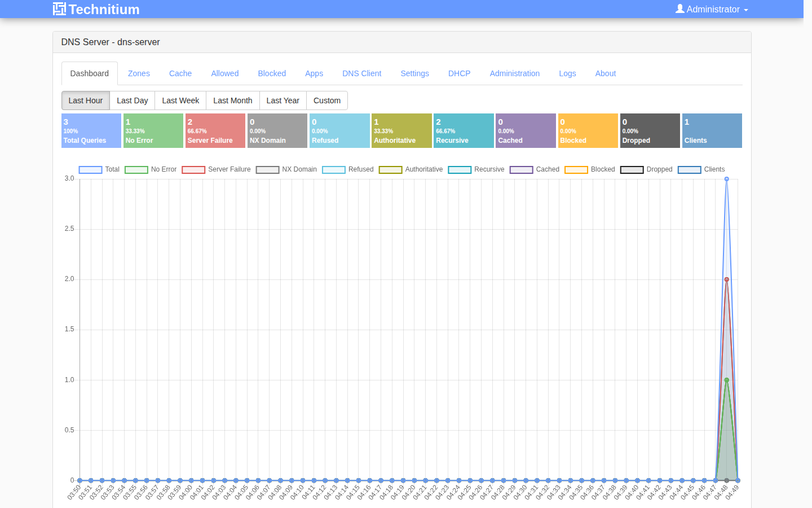Click the Server Failure stat tile
The height and width of the screenshot is (508, 812).
pos(215,131)
